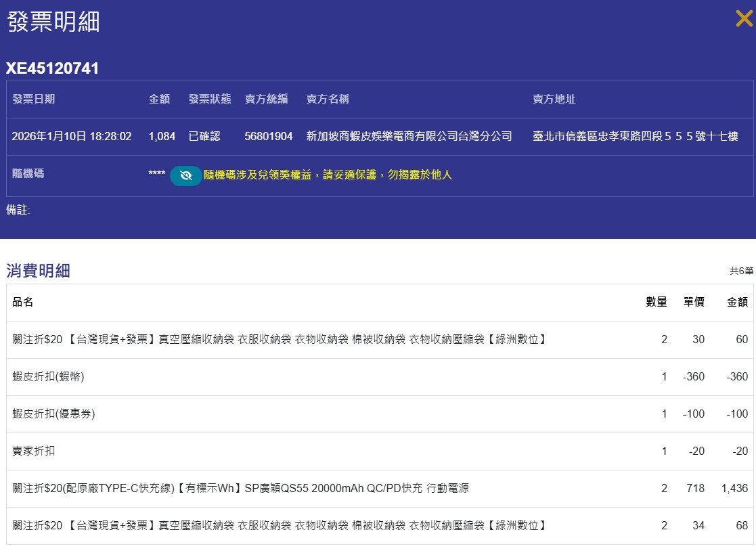Click the 共6筆 item count label

pos(740,271)
